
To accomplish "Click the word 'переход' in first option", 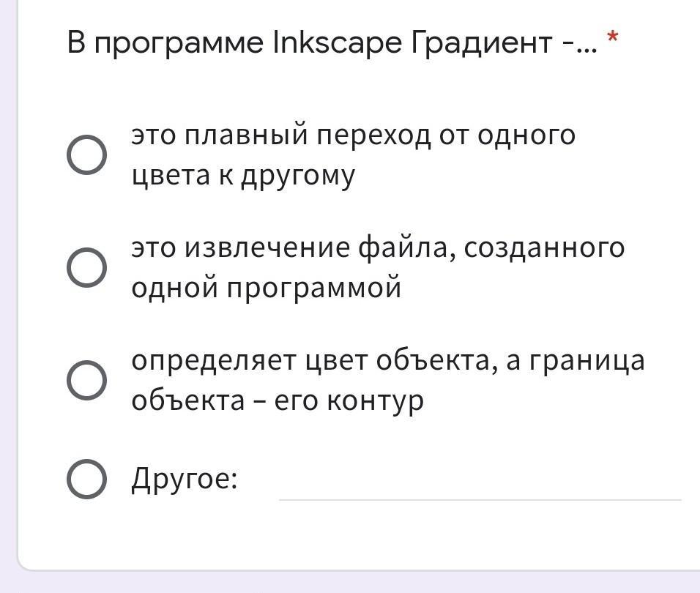I will point(373,136).
